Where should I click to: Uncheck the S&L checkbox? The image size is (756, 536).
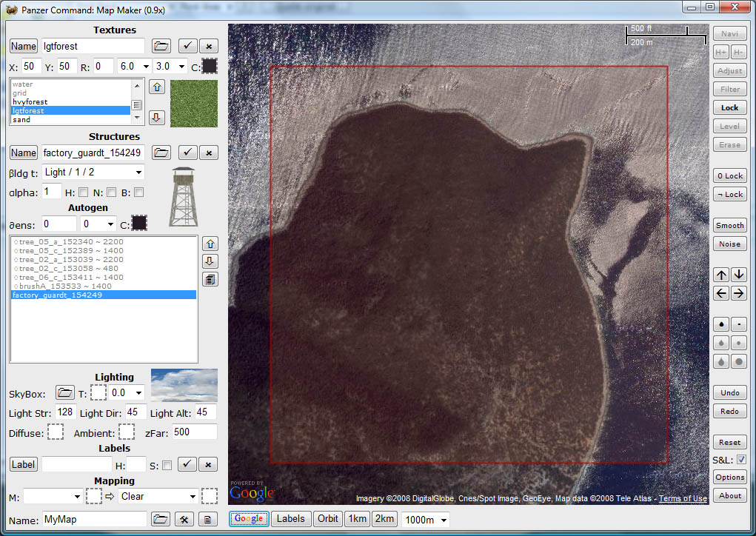(741, 460)
